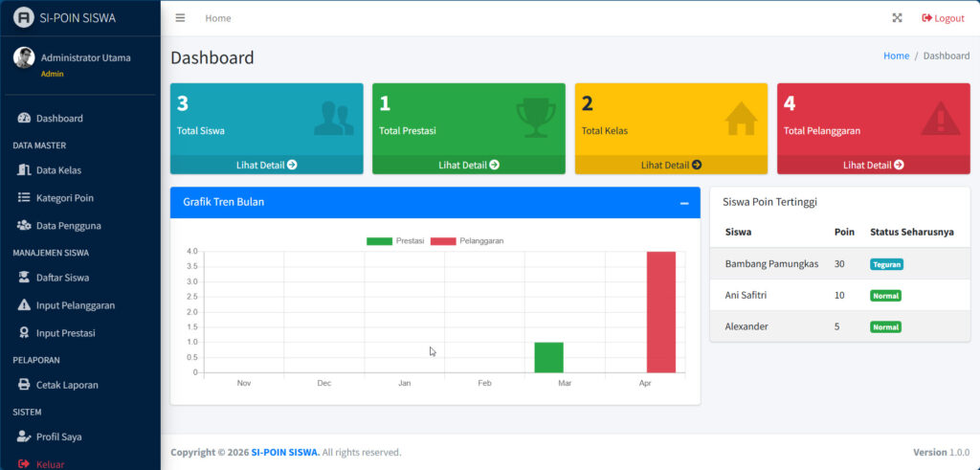Image resolution: width=980 pixels, height=470 pixels.
Task: Click the Logout link in header
Action: (x=943, y=18)
